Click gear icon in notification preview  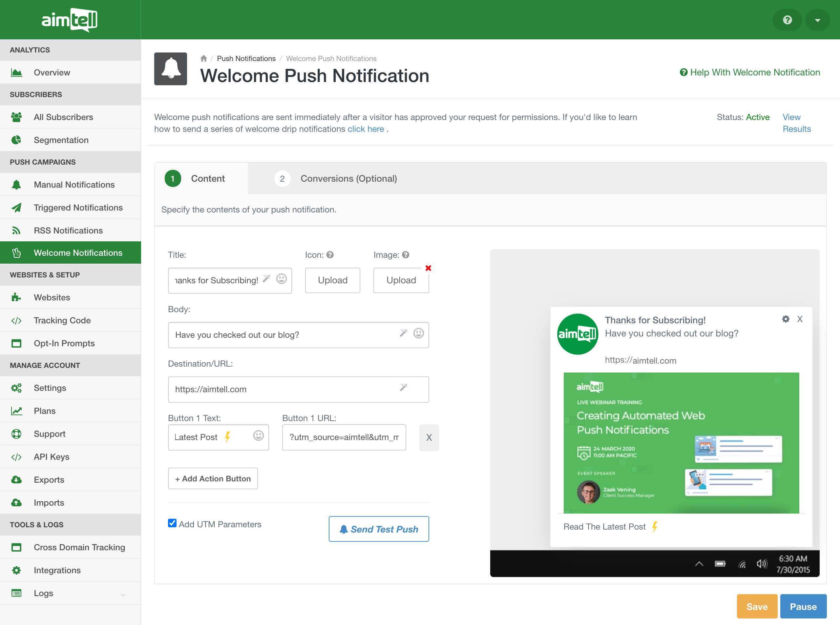786,319
